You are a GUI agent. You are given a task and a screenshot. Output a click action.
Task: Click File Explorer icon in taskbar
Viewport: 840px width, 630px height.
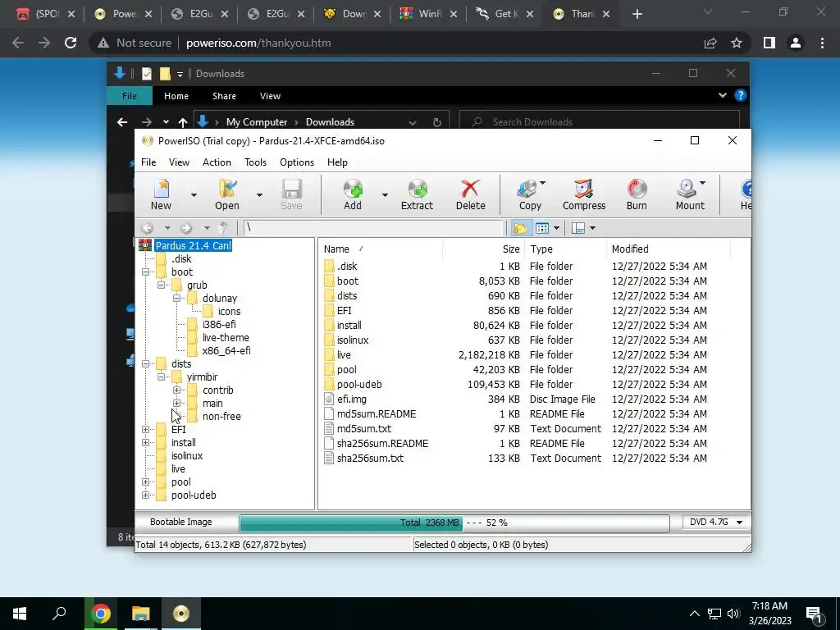click(141, 614)
